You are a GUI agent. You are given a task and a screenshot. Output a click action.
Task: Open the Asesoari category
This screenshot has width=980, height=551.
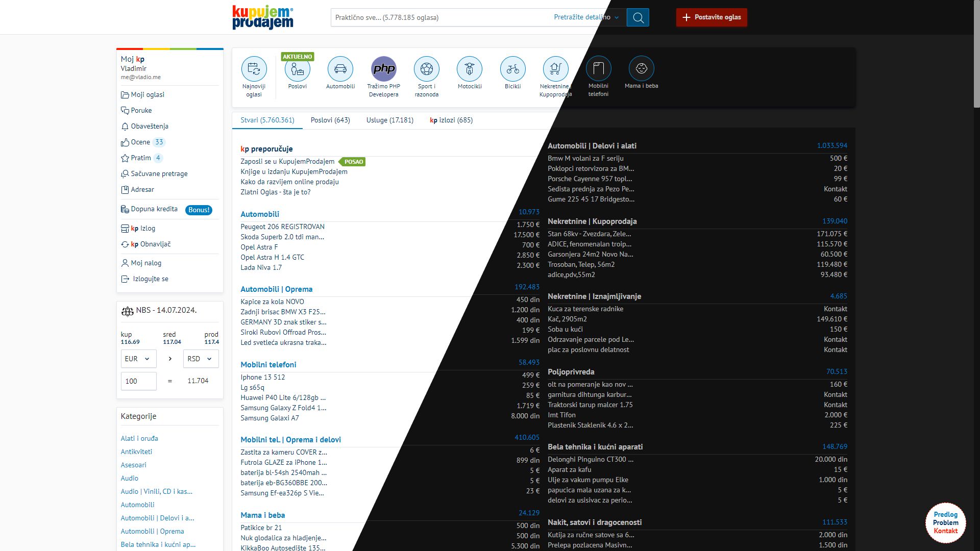pyautogui.click(x=133, y=465)
